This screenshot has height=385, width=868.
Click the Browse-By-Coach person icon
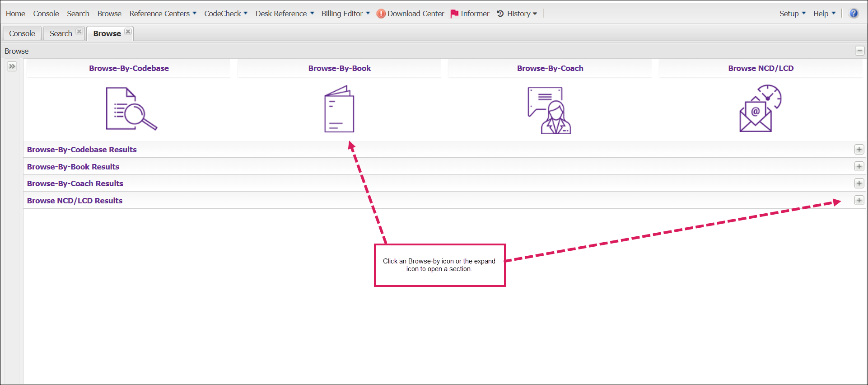pyautogui.click(x=549, y=110)
